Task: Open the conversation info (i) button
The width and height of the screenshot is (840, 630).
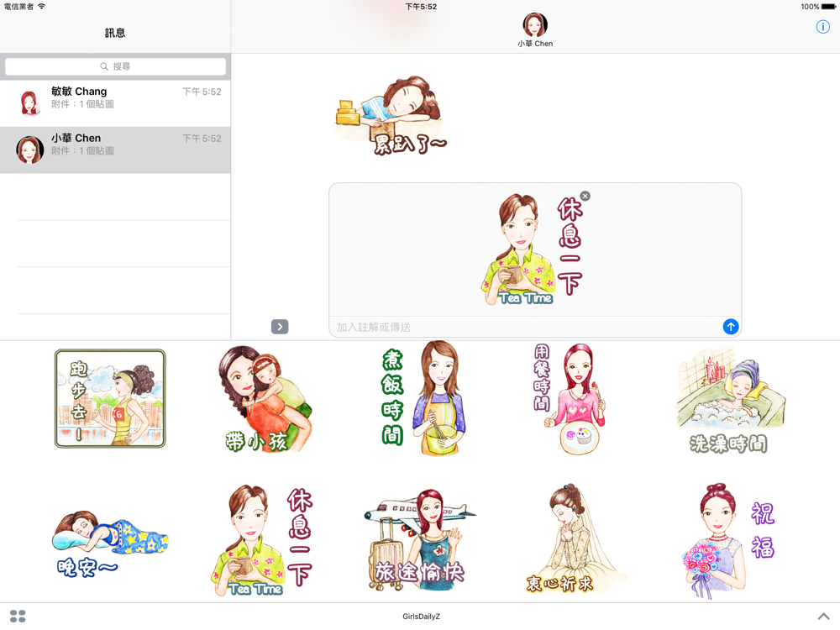Action: pos(822,27)
